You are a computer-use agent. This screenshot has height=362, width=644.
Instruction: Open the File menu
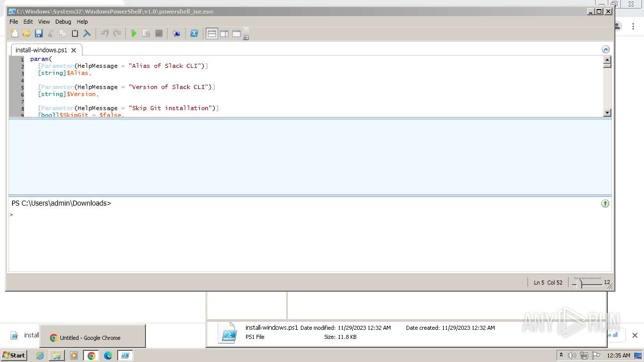click(x=14, y=22)
